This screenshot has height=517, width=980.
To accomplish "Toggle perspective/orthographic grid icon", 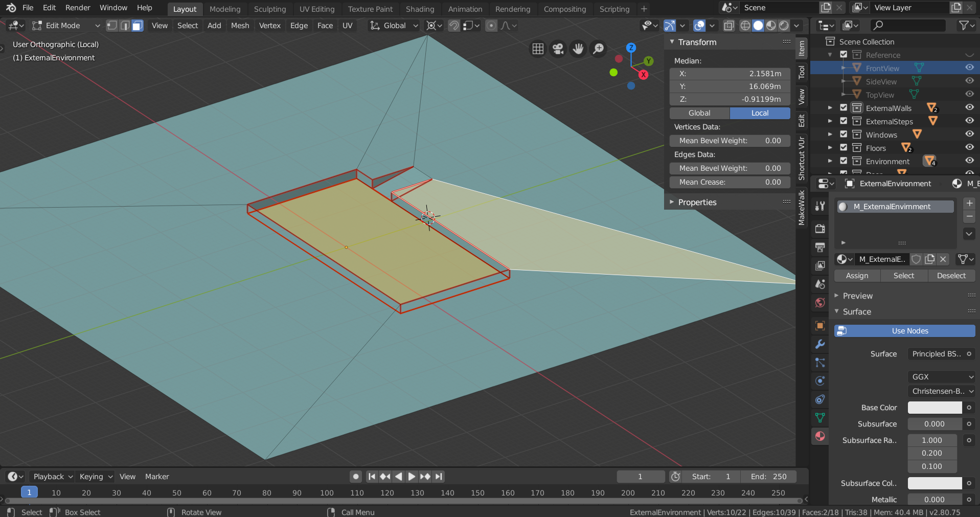I will tap(538, 49).
